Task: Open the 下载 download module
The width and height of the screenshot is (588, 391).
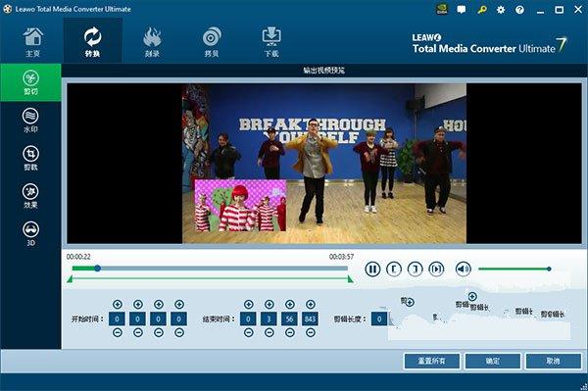Action: pos(271,42)
